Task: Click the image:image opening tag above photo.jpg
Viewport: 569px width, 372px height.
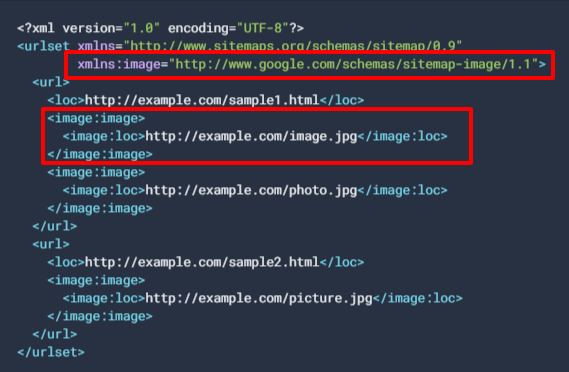Action: point(96,172)
